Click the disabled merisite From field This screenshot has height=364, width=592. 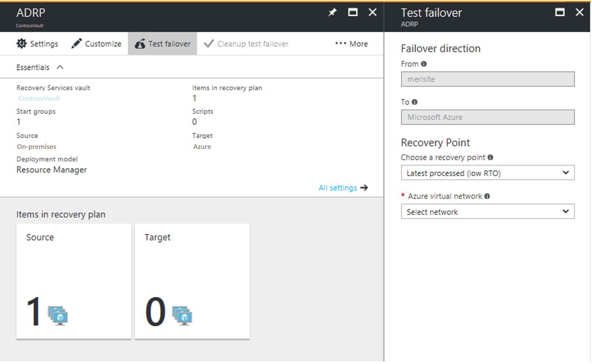click(x=488, y=79)
